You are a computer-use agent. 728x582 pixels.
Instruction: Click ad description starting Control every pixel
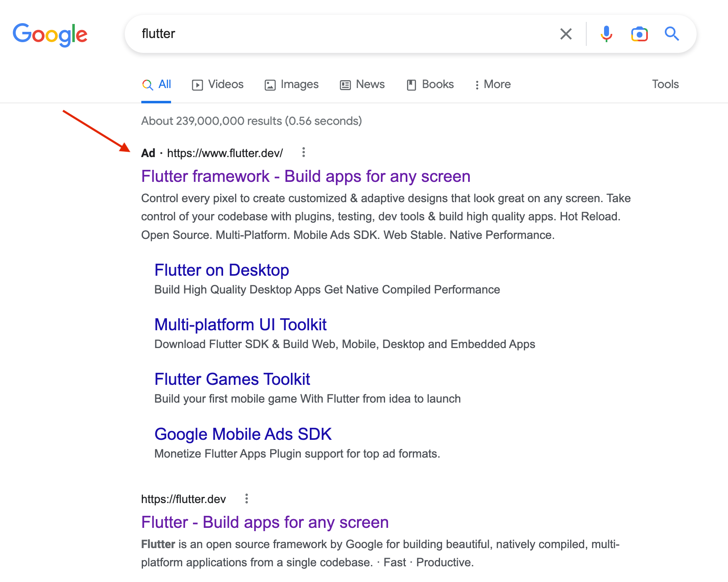pyautogui.click(x=386, y=217)
